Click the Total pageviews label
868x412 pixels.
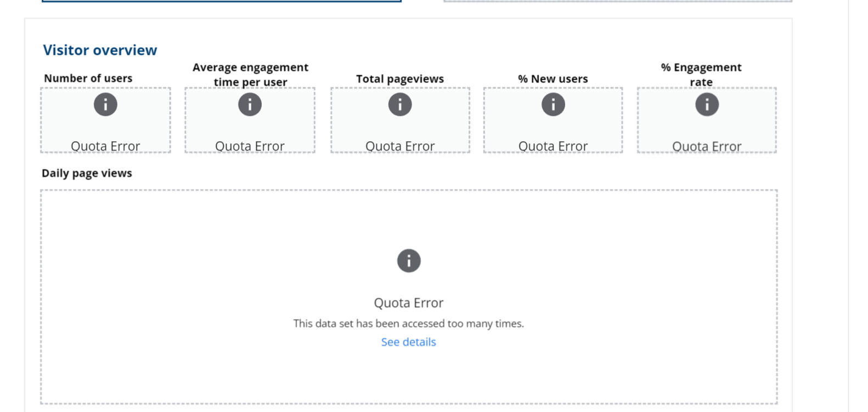tap(400, 79)
